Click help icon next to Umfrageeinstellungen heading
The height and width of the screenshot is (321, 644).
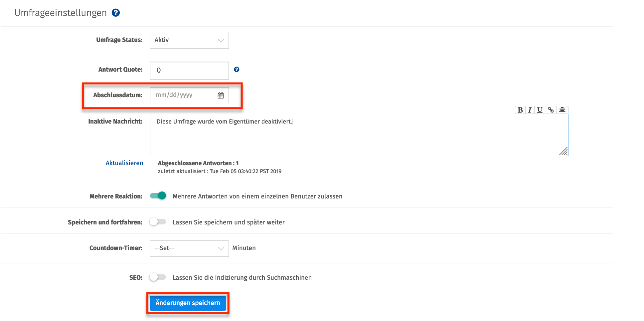116,13
